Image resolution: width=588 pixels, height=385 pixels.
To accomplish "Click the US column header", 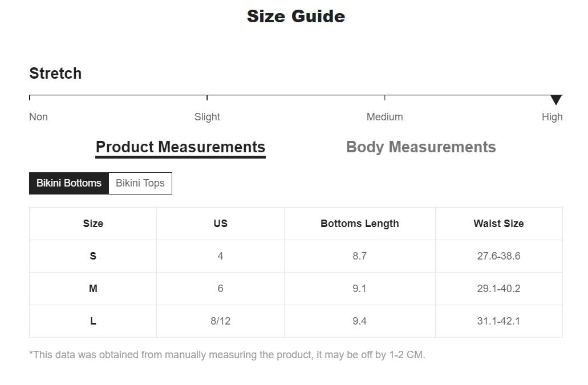I will [x=220, y=224].
